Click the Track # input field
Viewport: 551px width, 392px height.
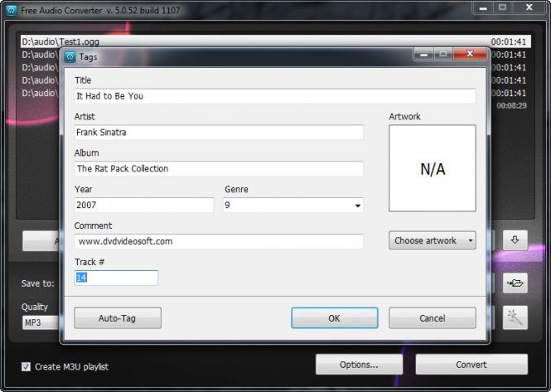tap(116, 278)
